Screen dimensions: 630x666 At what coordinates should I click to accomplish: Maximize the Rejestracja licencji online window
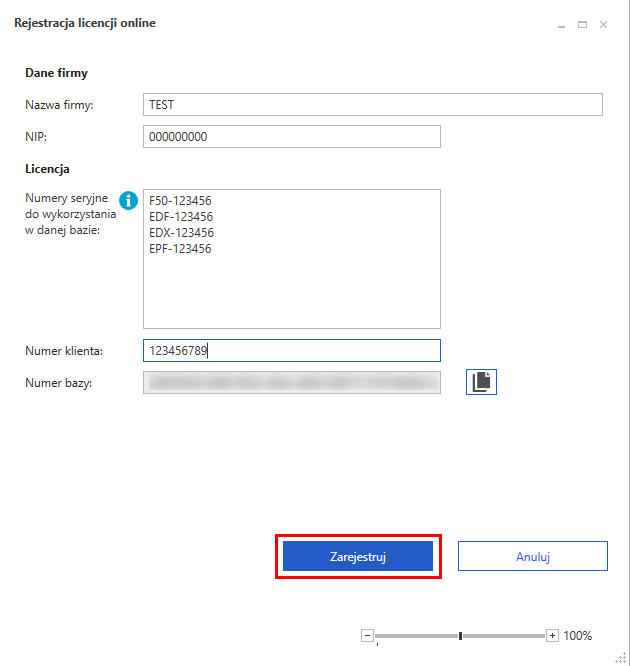tap(582, 25)
